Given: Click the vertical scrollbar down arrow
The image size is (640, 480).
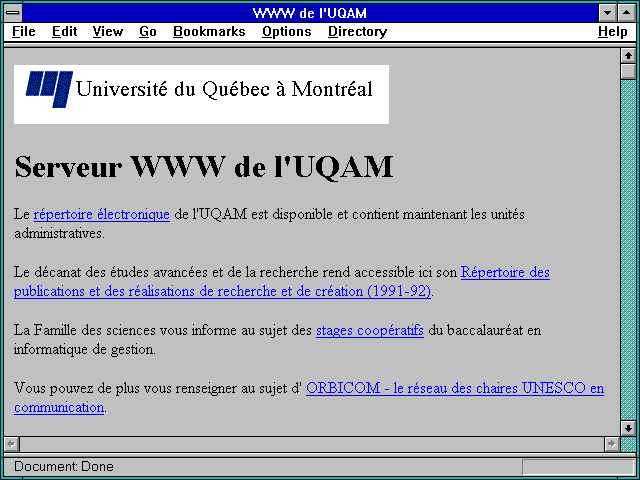Looking at the screenshot, I should 628,428.
